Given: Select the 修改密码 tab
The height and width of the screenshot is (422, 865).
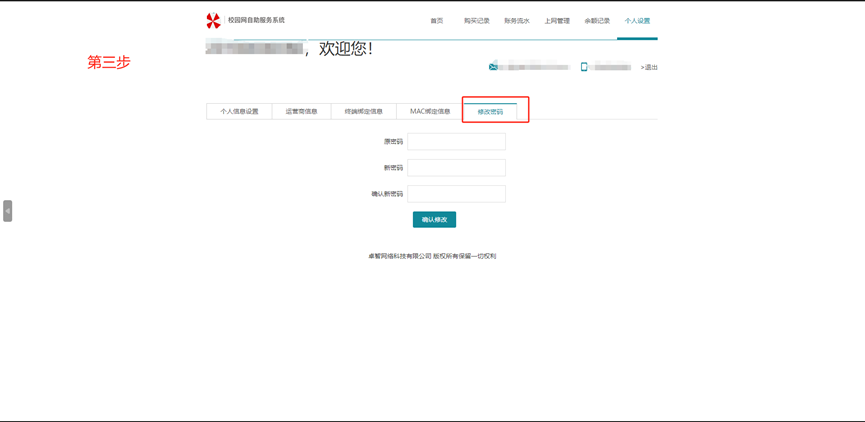Looking at the screenshot, I should pyautogui.click(x=490, y=112).
